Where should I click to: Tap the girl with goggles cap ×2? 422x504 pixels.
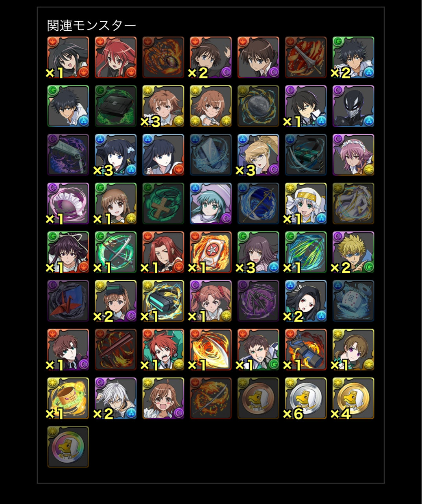[x=116, y=301]
